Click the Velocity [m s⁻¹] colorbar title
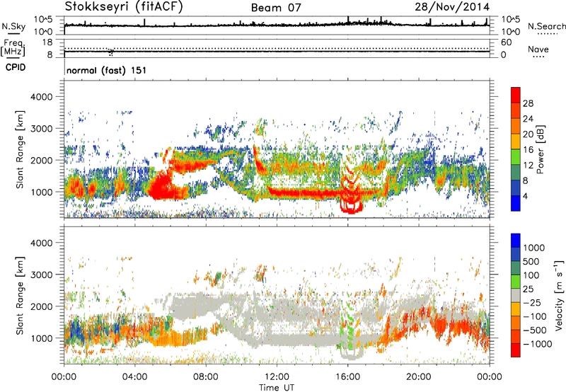The height and width of the screenshot is (392, 566). (x=559, y=295)
